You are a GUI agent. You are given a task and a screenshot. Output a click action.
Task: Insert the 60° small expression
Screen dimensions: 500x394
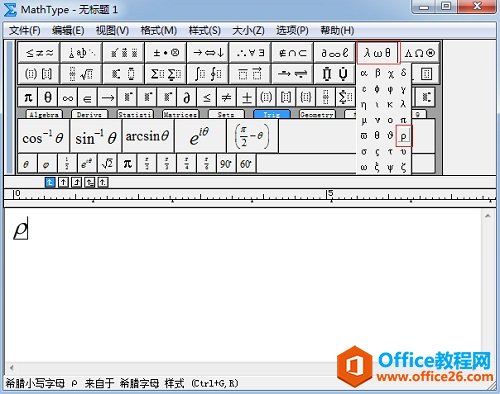pyautogui.click(x=246, y=163)
